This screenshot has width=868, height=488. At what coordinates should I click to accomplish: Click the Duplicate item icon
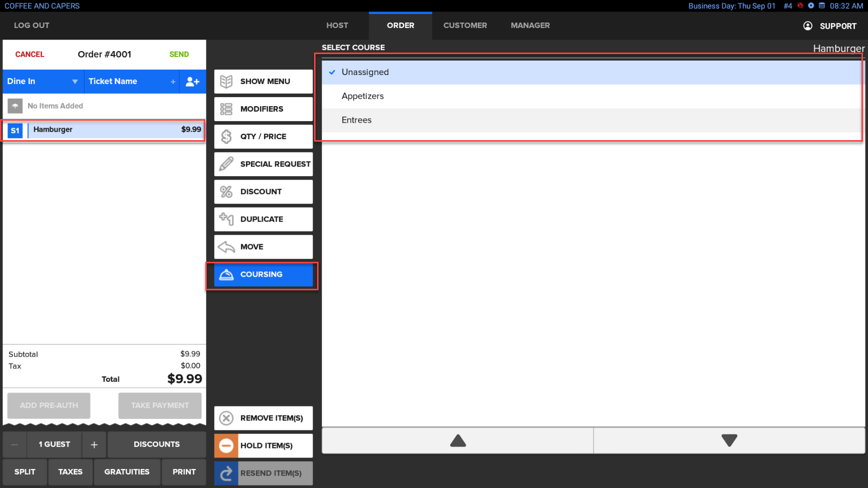click(x=226, y=219)
